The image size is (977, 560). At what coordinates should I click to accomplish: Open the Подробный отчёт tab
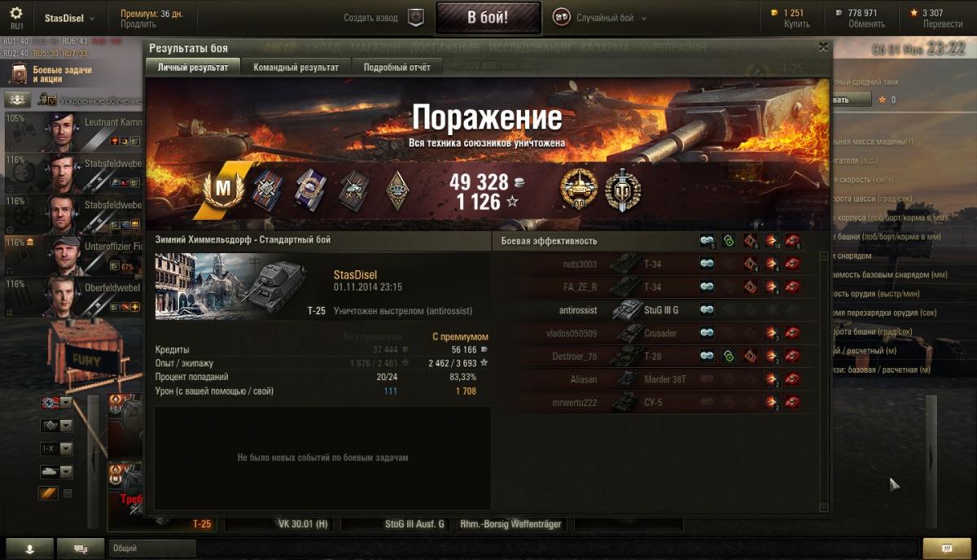(397, 67)
